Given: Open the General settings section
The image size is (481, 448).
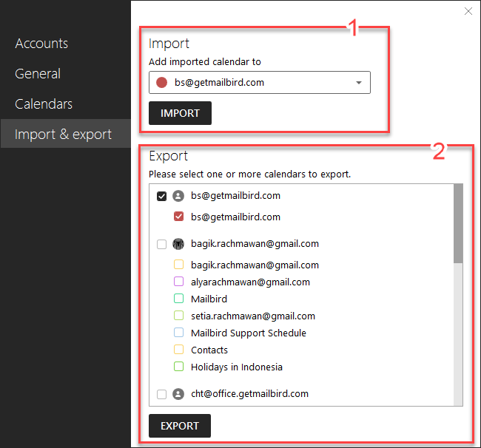Looking at the screenshot, I should point(38,74).
